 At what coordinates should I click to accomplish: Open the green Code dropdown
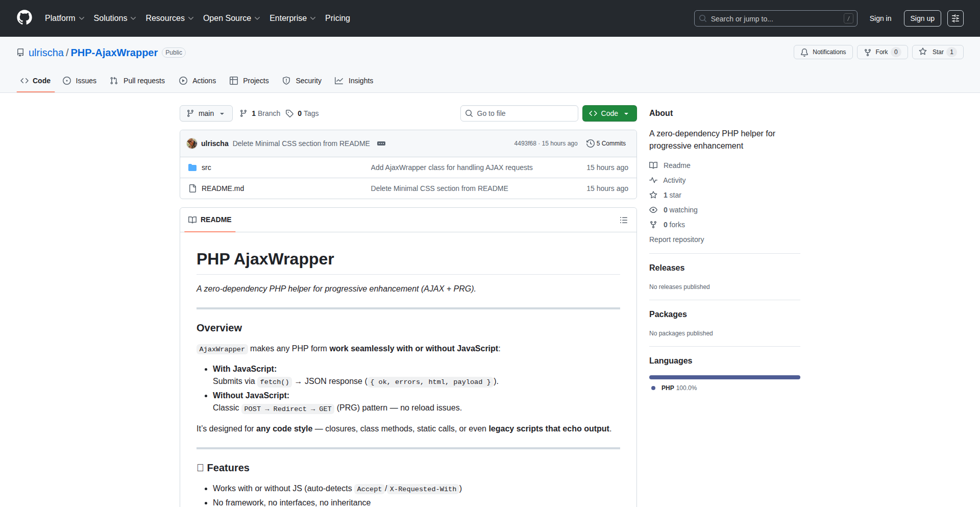[x=609, y=113]
